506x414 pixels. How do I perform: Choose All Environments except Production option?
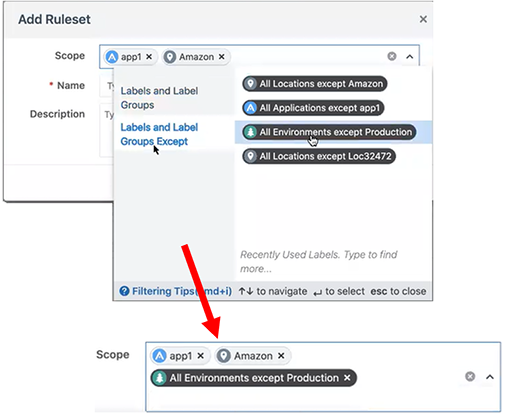329,132
